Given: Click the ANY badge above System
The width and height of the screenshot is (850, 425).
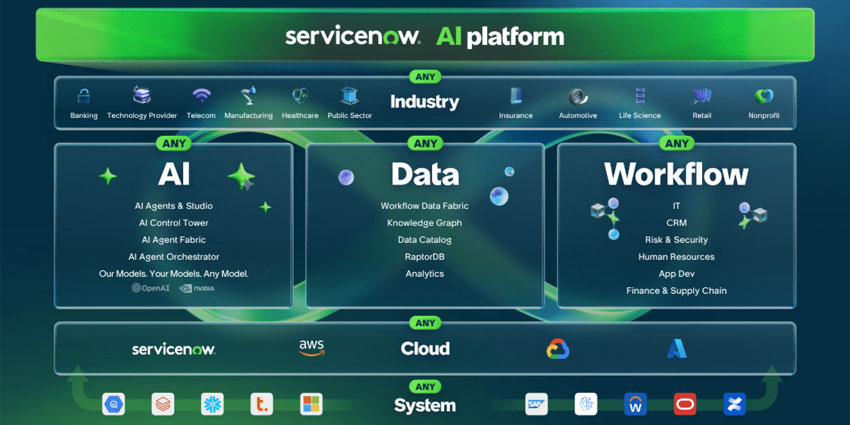Looking at the screenshot, I should [425, 387].
